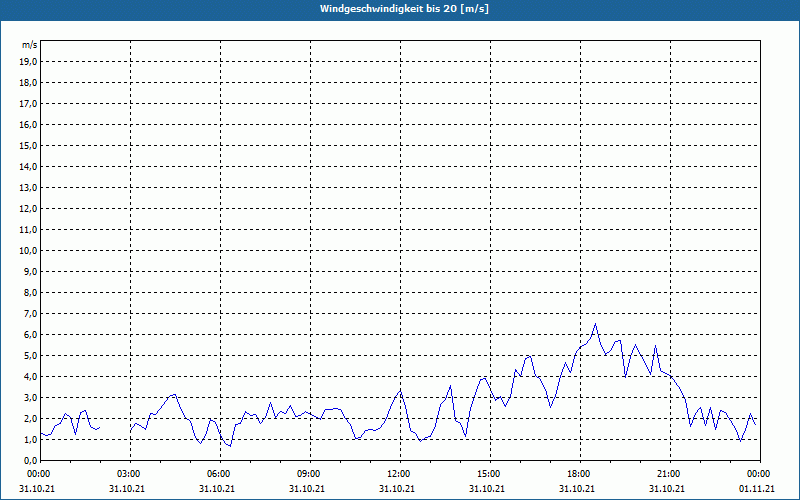This screenshot has height=500, width=800.
Task: Click the chart title 'Windgeschwindigkeit bis 20 [m/s]'
Action: coord(404,9)
